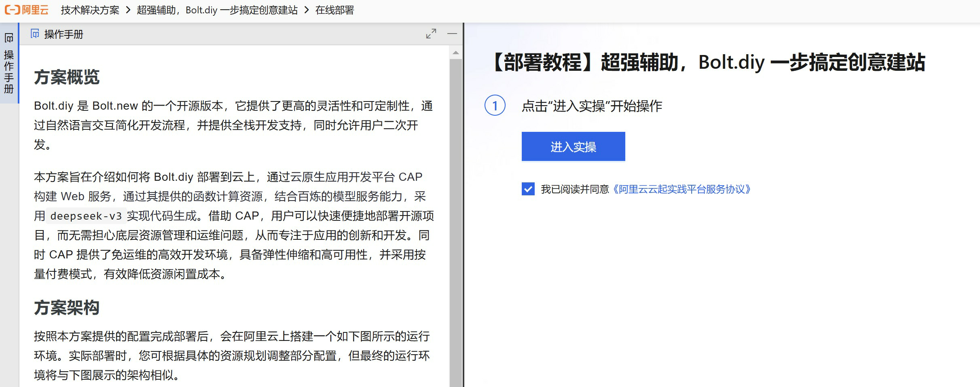The width and height of the screenshot is (980, 387).
Task: Click the 点击“进入实操”开始操作 step text
Action: coord(592,106)
